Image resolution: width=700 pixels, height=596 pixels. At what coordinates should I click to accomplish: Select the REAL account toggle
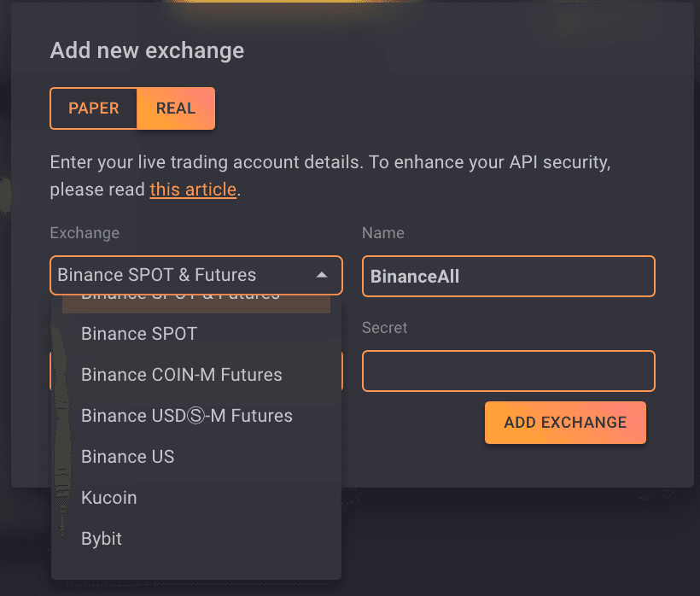click(x=176, y=108)
